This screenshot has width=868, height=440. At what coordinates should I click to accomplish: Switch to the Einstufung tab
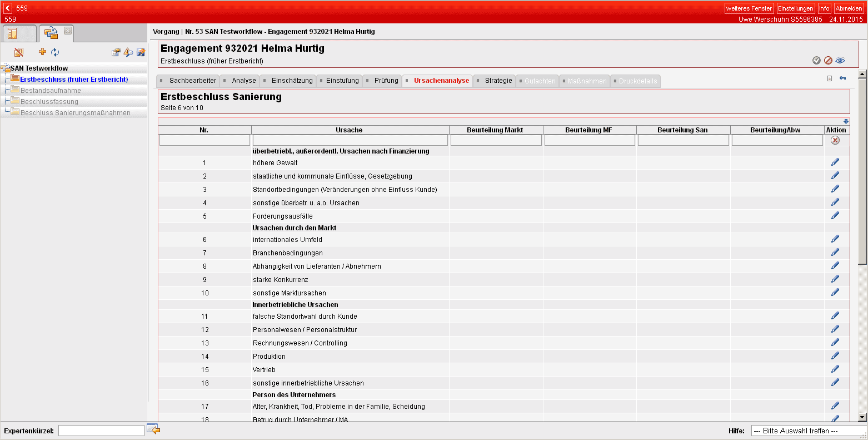point(338,81)
